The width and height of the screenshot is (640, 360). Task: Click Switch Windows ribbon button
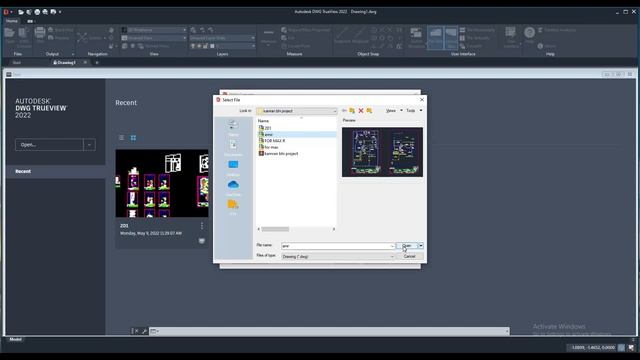point(416,37)
